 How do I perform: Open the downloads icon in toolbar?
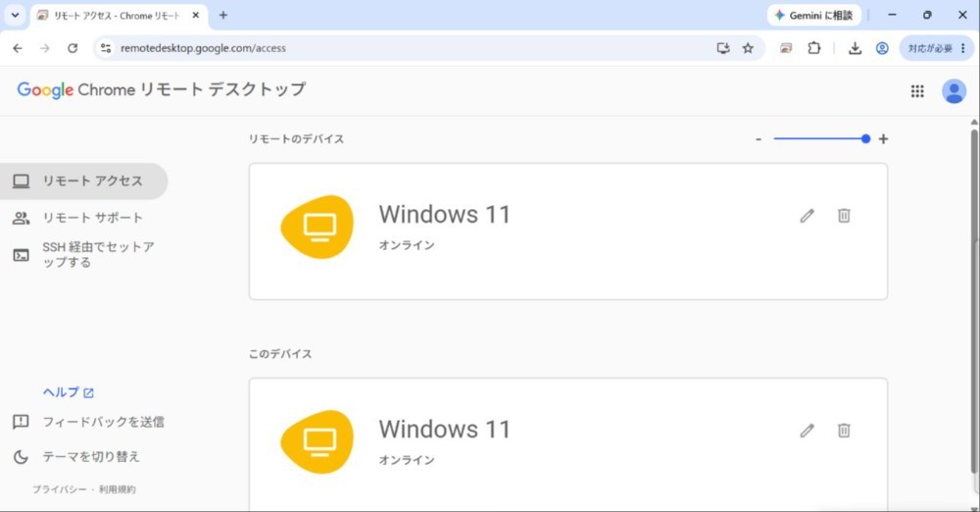click(855, 48)
